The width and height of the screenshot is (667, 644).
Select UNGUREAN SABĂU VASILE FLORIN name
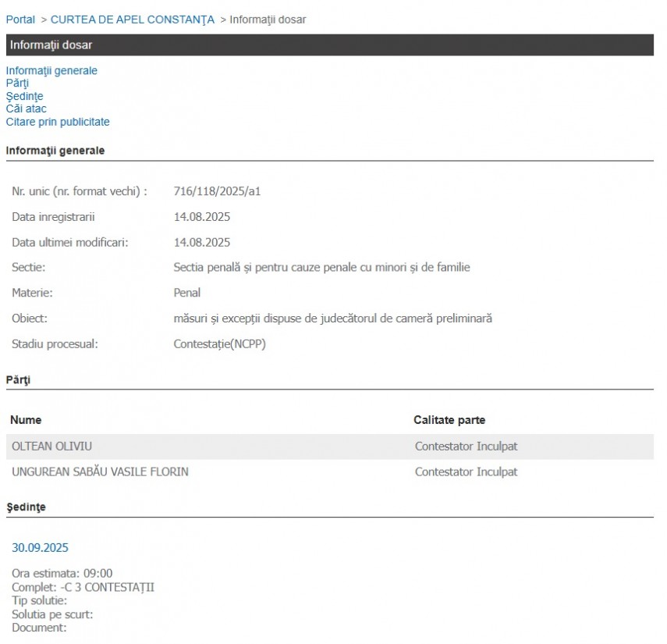(100, 472)
